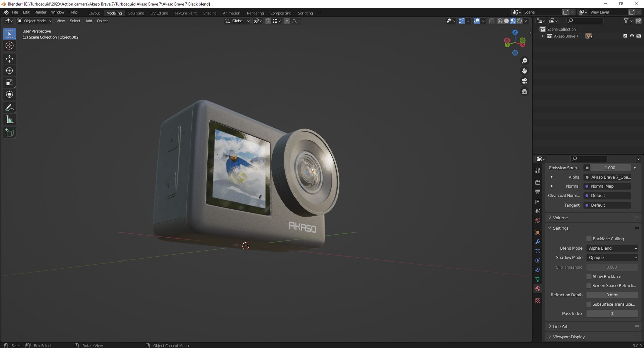This screenshot has width=644, height=348.
Task: Select the Transform tool
Action: click(x=9, y=94)
